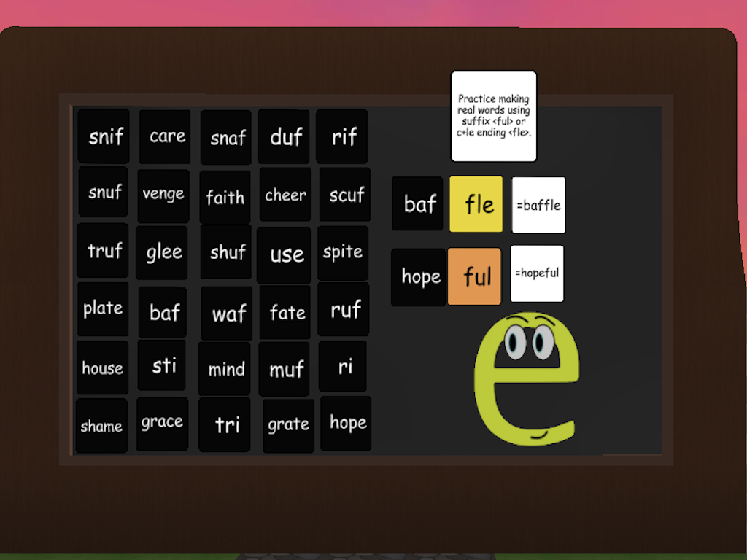The height and width of the screenshot is (560, 747).
Task: Toggle the yellow "fle" ending tile
Action: (x=476, y=205)
